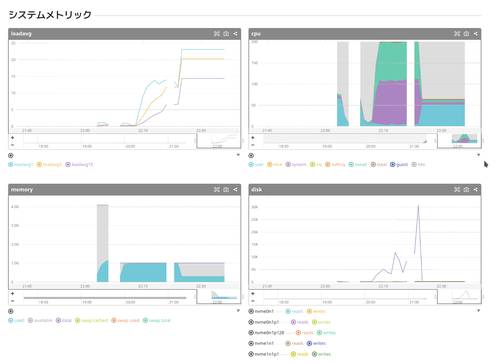
Task: Toggle cpu system series visibility
Action: coord(296,164)
